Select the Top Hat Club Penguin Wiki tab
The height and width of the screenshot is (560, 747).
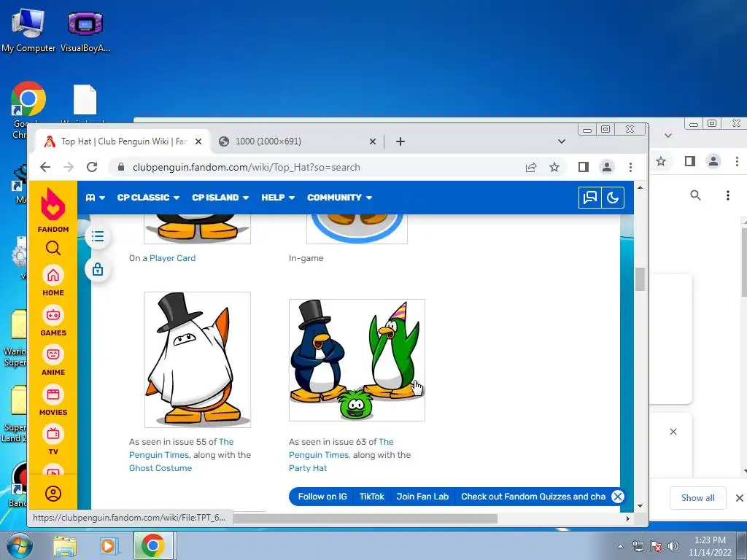point(123,141)
